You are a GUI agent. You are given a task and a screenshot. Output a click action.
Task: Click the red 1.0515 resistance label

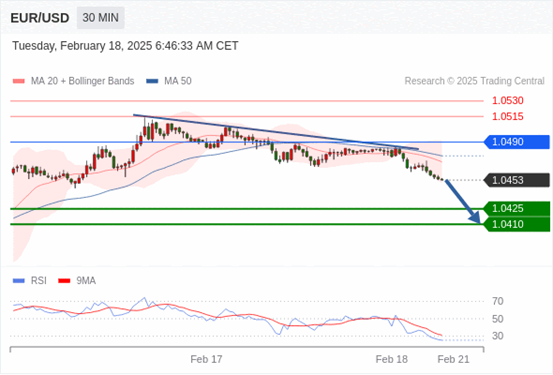(x=508, y=116)
